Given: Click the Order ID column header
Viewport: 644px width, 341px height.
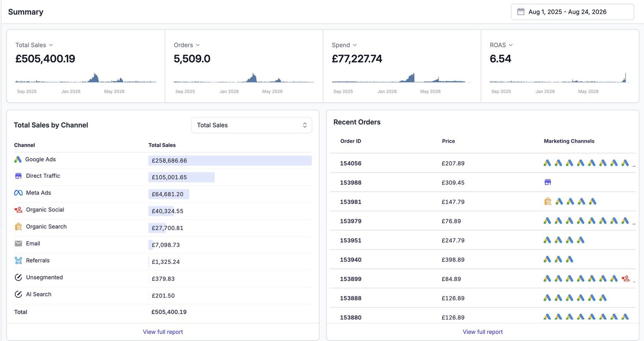Looking at the screenshot, I should (x=351, y=141).
